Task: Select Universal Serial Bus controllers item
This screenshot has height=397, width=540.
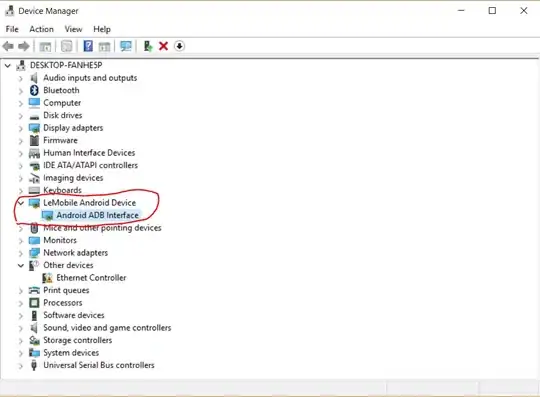Action: pos(99,365)
